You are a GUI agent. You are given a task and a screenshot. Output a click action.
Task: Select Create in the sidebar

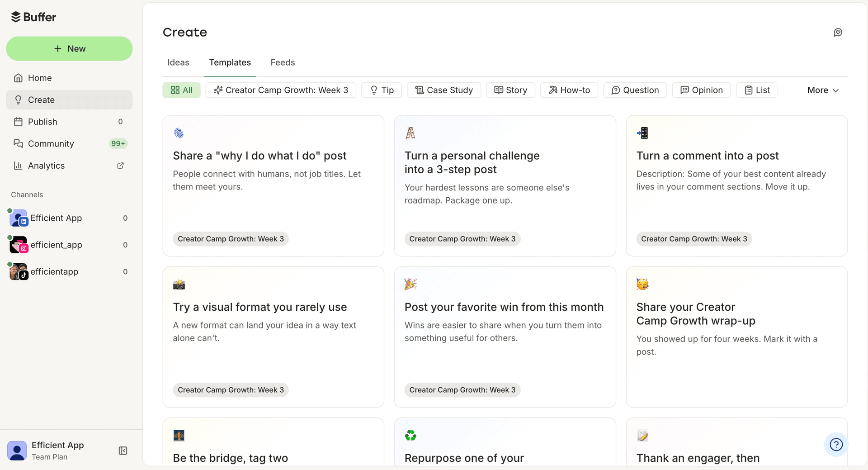(x=69, y=100)
